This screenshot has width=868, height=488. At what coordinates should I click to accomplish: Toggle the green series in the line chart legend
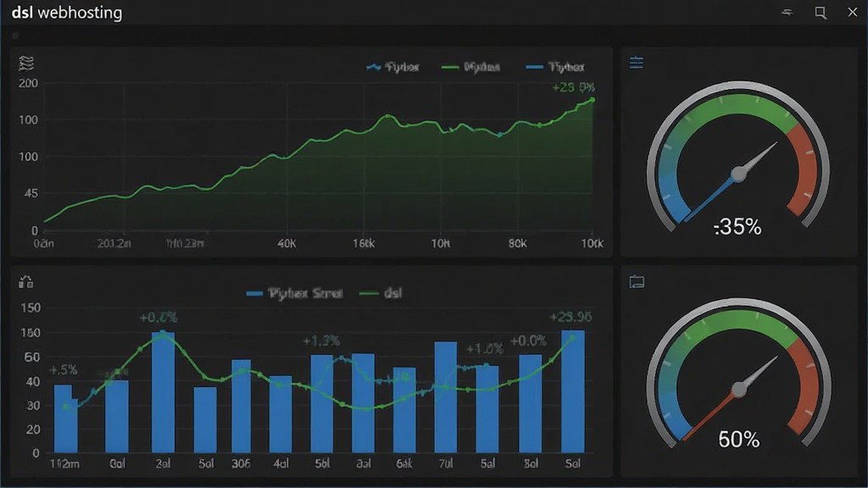470,67
